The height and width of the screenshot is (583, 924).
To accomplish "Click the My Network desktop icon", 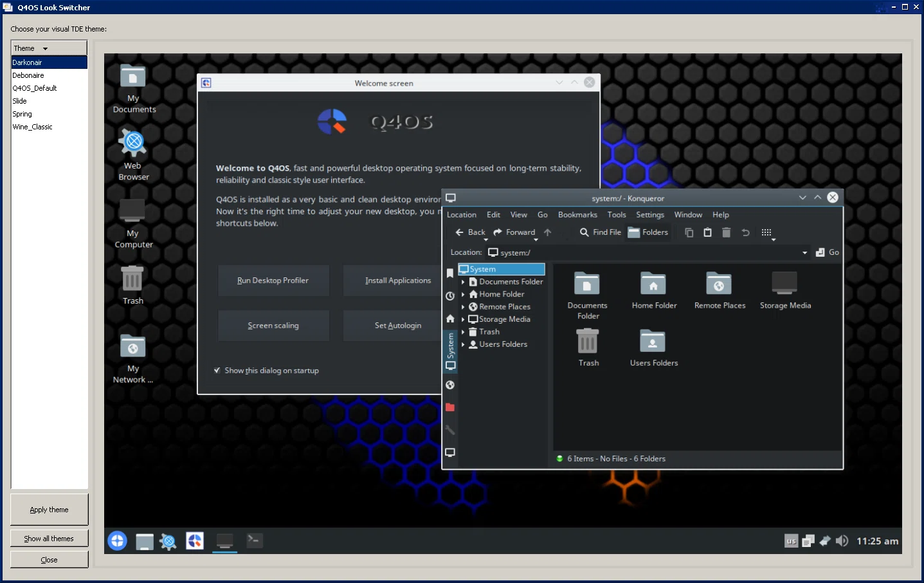I will [133, 358].
